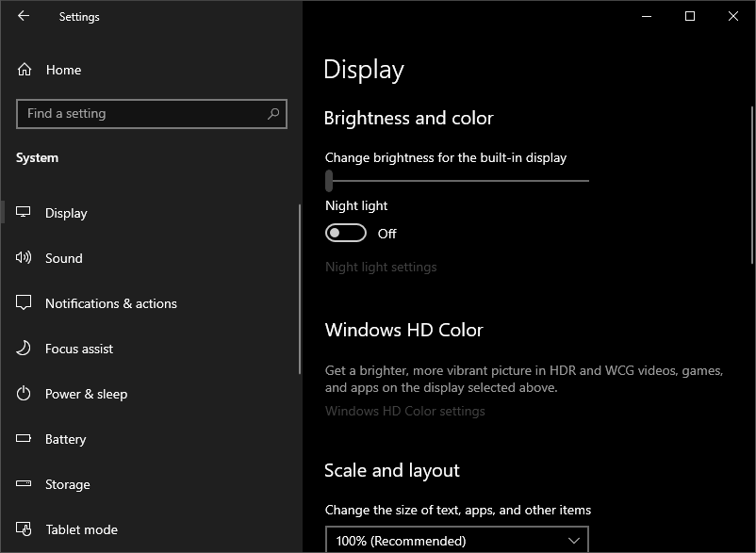Click the Notifications & actions icon
Viewport: 756px width, 553px height.
click(25, 303)
